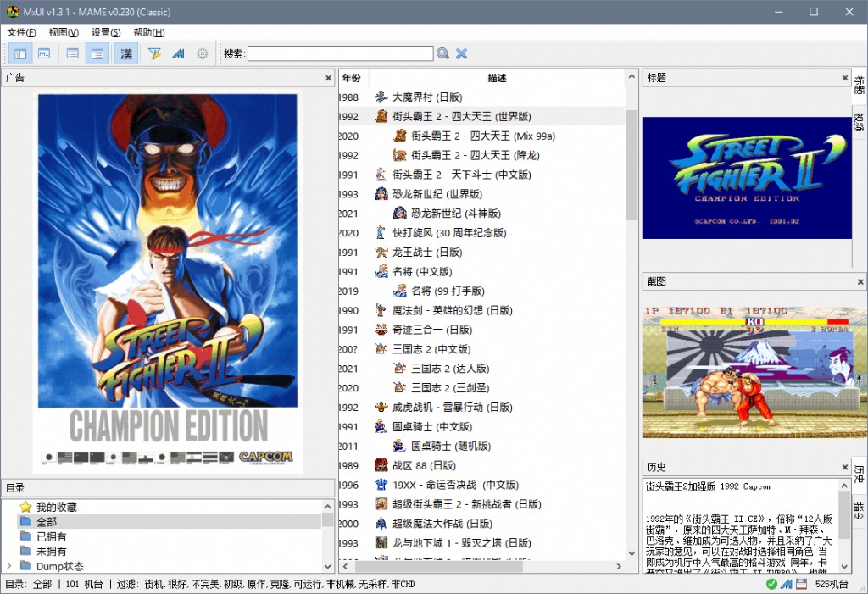The height and width of the screenshot is (594, 868).
Task: Sort the game list by the 年份 column header
Action: (x=351, y=78)
